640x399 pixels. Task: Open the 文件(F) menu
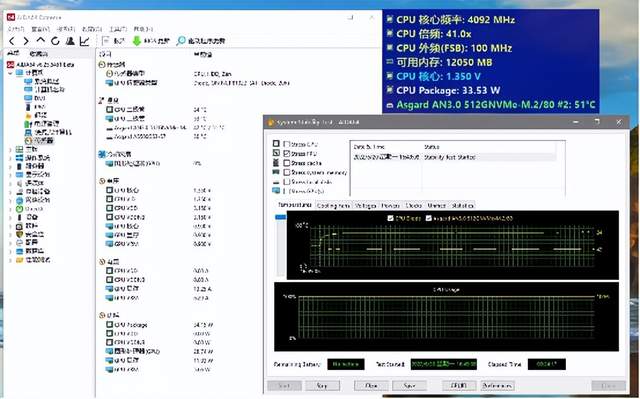[16, 29]
